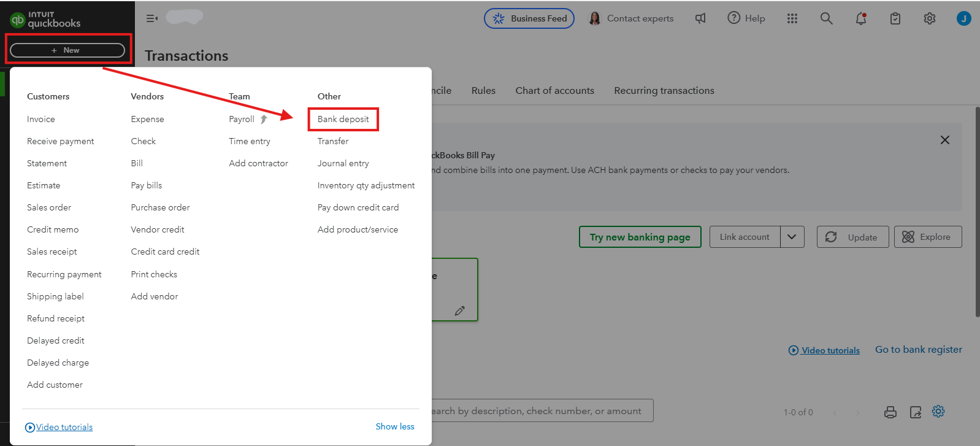Image resolution: width=980 pixels, height=446 pixels.
Task: Expand the Link account dropdown arrow
Action: (792, 237)
